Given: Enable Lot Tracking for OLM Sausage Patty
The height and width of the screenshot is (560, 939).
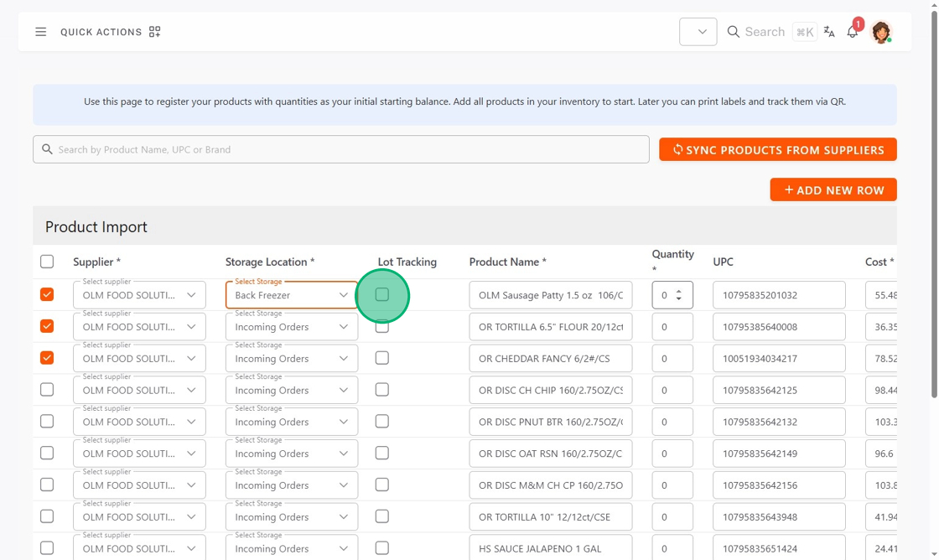Looking at the screenshot, I should coord(382,295).
